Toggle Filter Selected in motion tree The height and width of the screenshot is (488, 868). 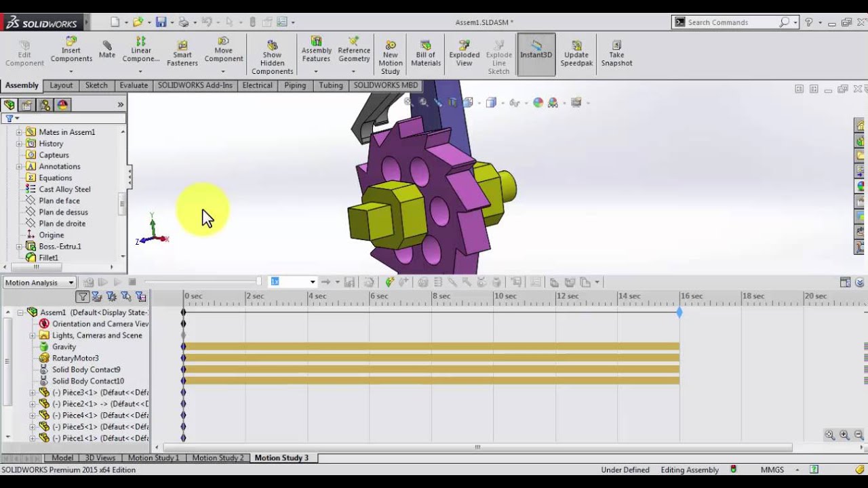[x=126, y=296]
